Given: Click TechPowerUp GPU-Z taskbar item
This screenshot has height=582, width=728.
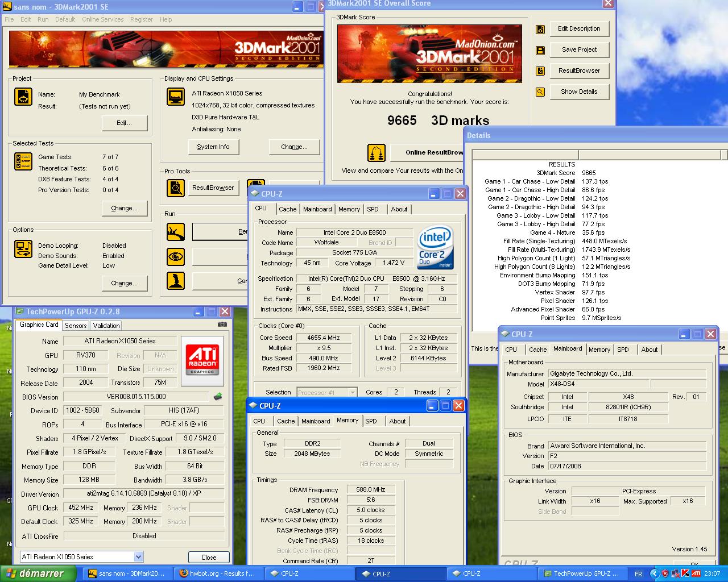Looking at the screenshot, I should point(581,573).
